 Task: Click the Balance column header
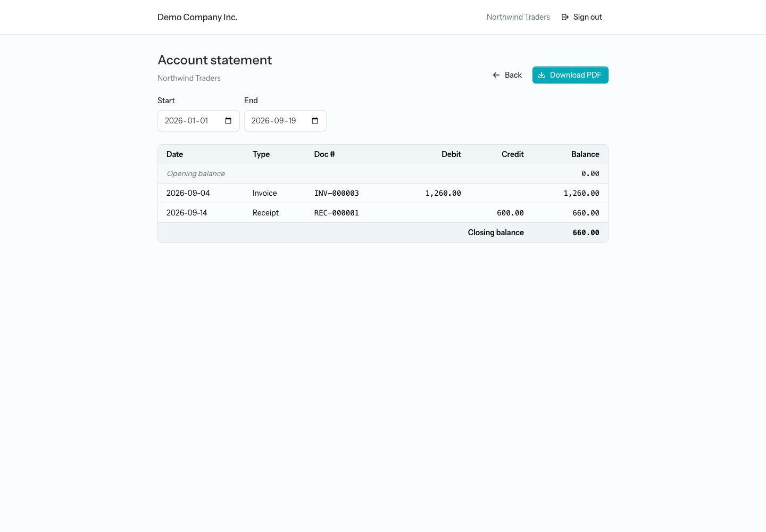(x=585, y=154)
